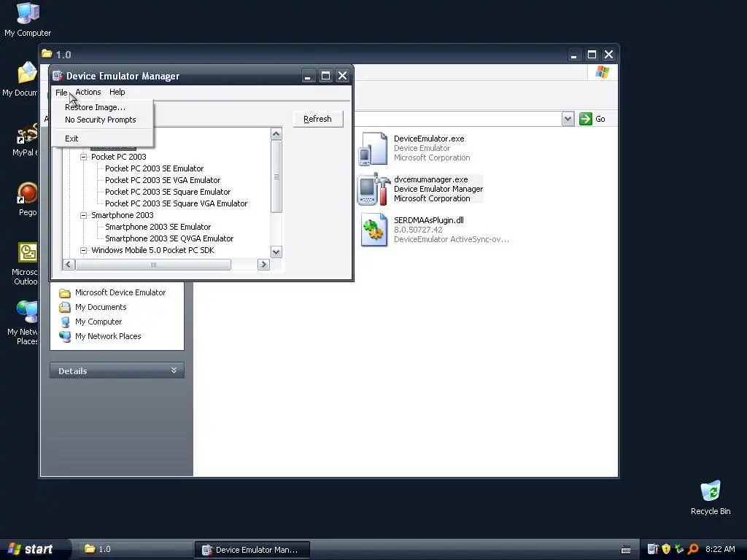Click the My Computer icon in Other Places

click(x=65, y=322)
